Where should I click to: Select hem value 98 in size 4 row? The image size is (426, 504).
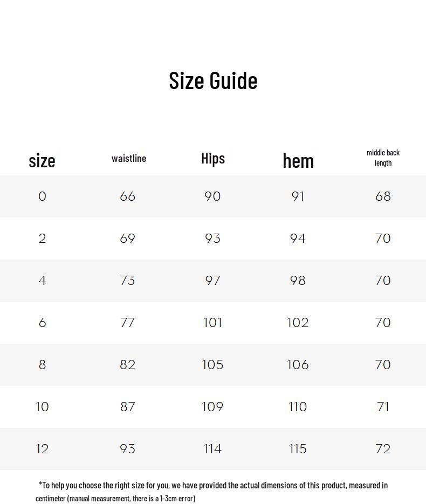pyautogui.click(x=298, y=281)
